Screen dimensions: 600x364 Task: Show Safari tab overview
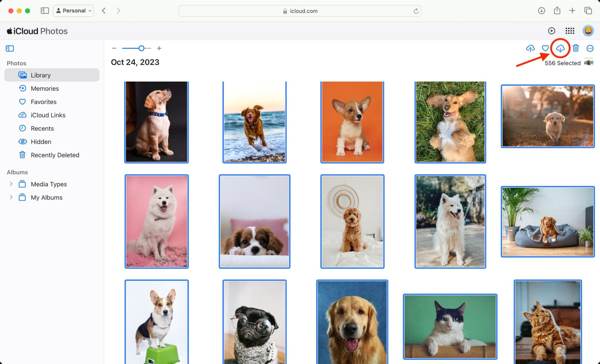[x=588, y=11]
